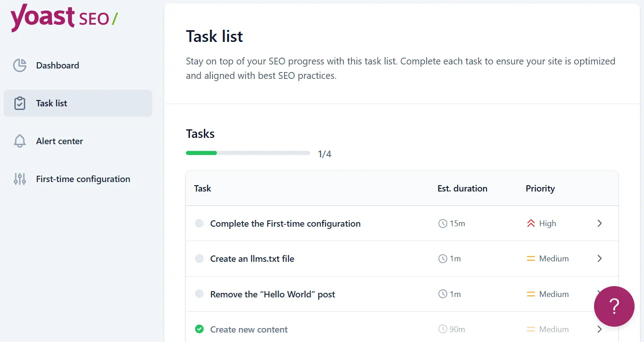Mark First-time configuration task as complete
644x342 pixels.
[x=199, y=223]
